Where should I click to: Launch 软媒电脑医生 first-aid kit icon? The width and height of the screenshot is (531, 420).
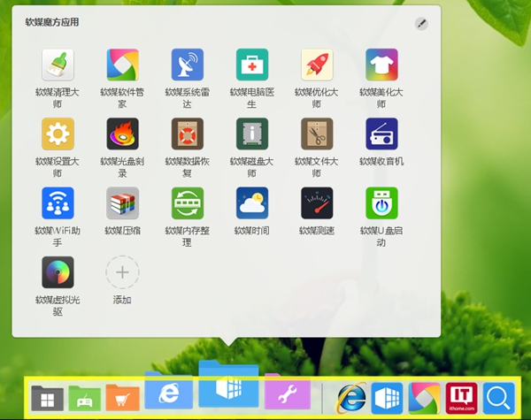(x=252, y=65)
